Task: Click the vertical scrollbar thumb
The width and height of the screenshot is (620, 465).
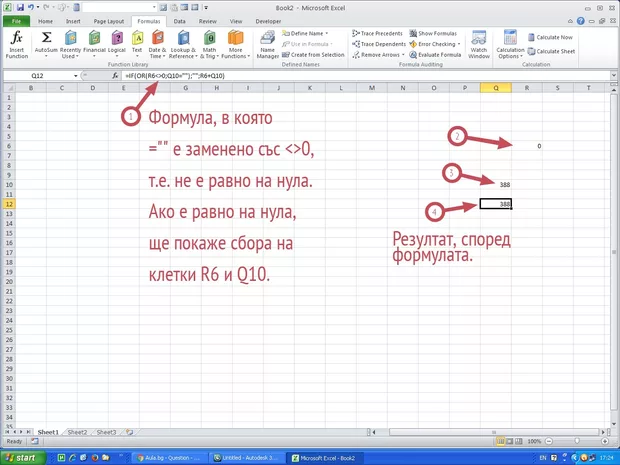Action: 613,251
